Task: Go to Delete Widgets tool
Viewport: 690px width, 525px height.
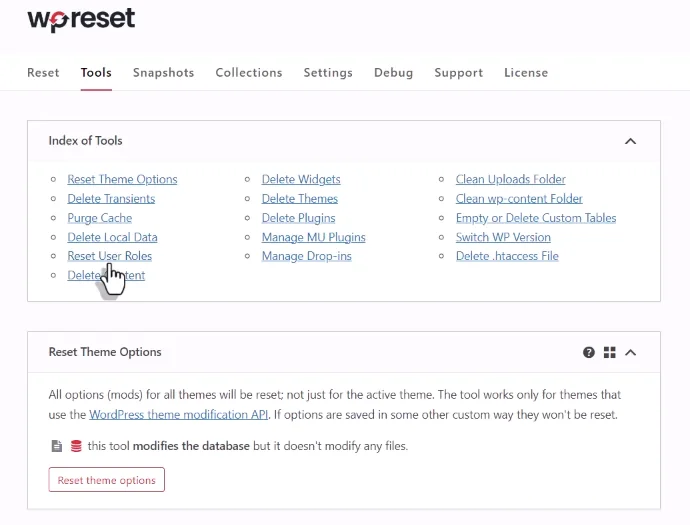Action: pos(301,179)
